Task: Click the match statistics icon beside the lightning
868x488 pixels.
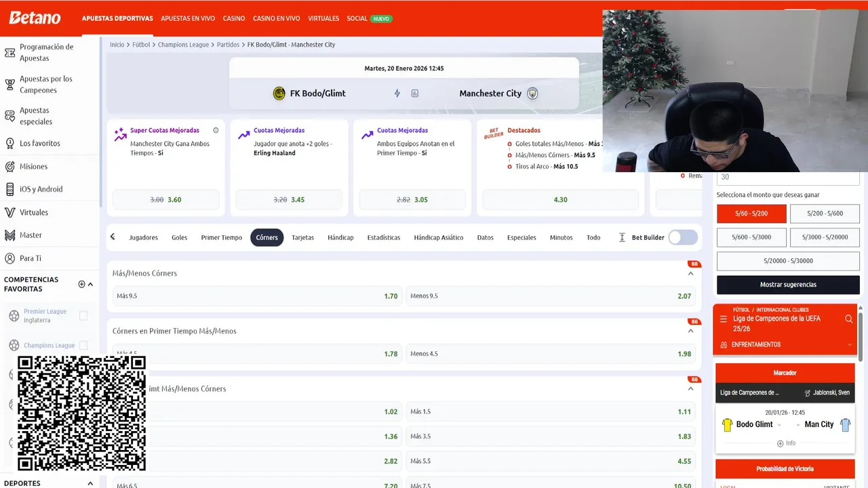Action: 415,94
